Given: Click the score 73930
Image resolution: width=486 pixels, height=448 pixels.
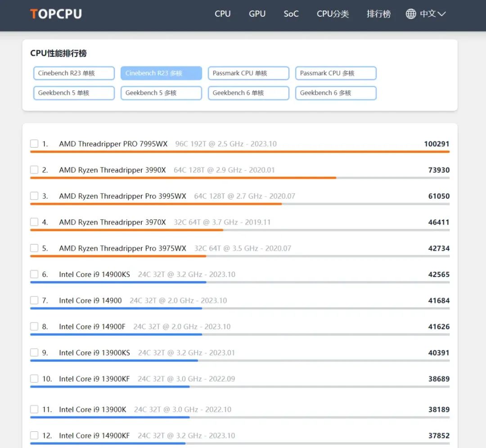Looking at the screenshot, I should point(439,170).
